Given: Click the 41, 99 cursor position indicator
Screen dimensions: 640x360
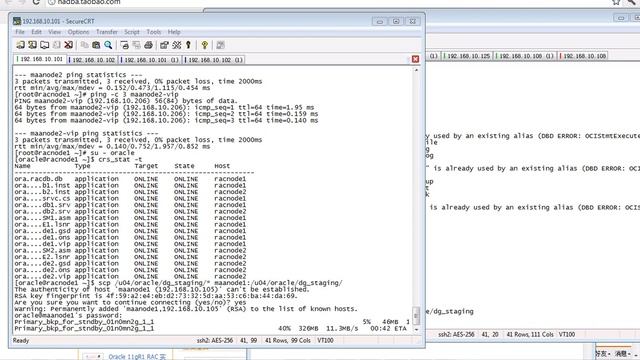Looking at the screenshot, I should tap(249, 340).
